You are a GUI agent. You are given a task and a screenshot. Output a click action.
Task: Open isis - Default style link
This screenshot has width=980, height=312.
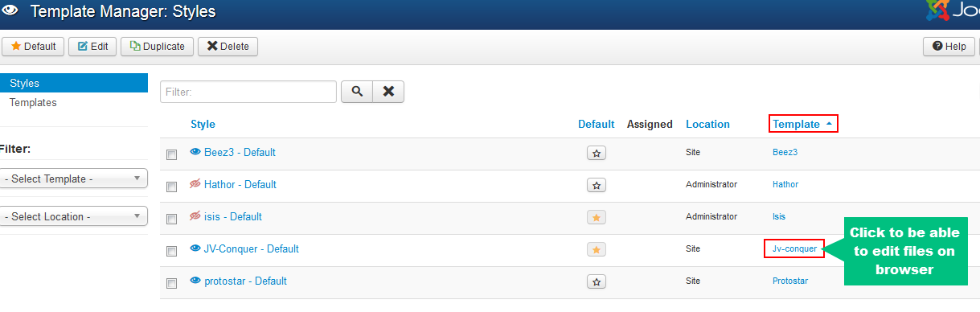pyautogui.click(x=233, y=216)
